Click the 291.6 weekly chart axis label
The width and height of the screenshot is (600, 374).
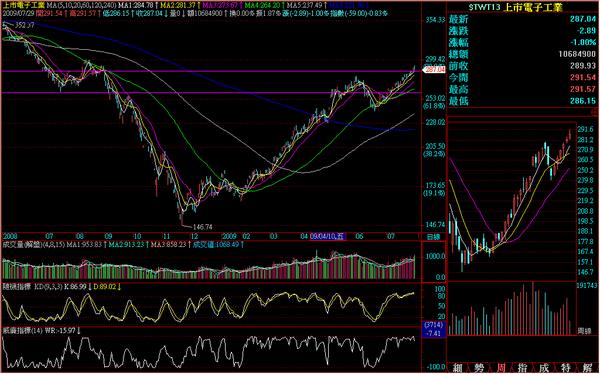coord(585,129)
